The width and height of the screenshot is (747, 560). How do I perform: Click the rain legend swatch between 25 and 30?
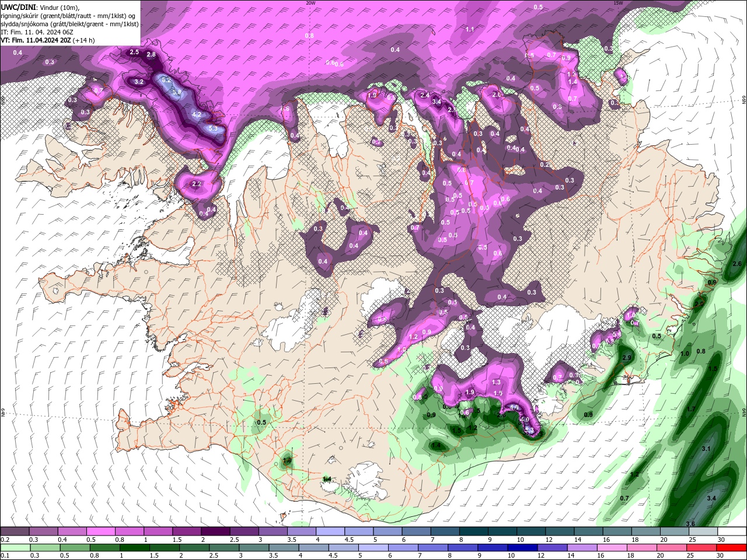[702, 548]
